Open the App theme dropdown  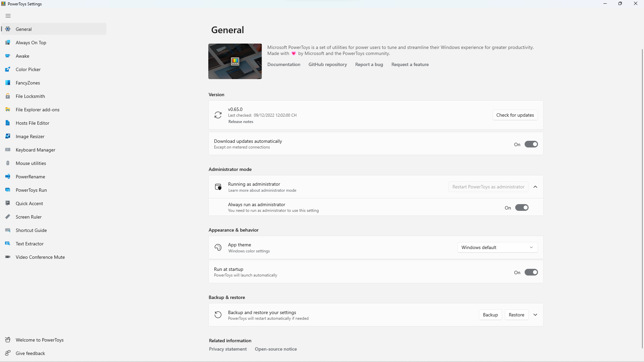(x=497, y=247)
